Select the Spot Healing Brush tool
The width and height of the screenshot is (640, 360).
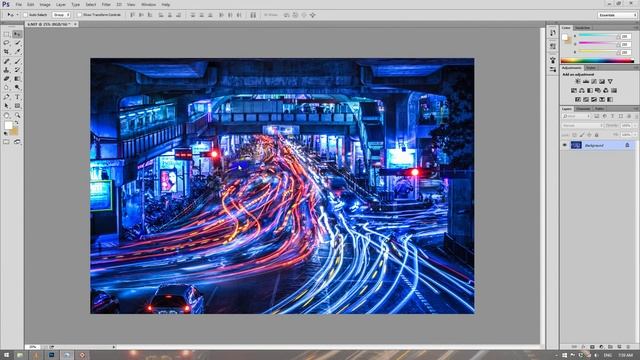coord(7,61)
